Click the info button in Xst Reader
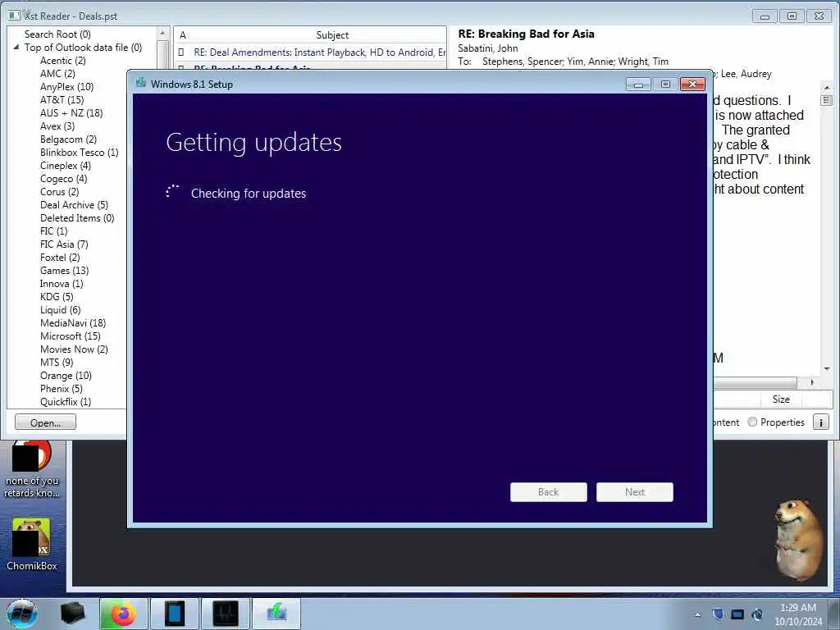 click(820, 422)
